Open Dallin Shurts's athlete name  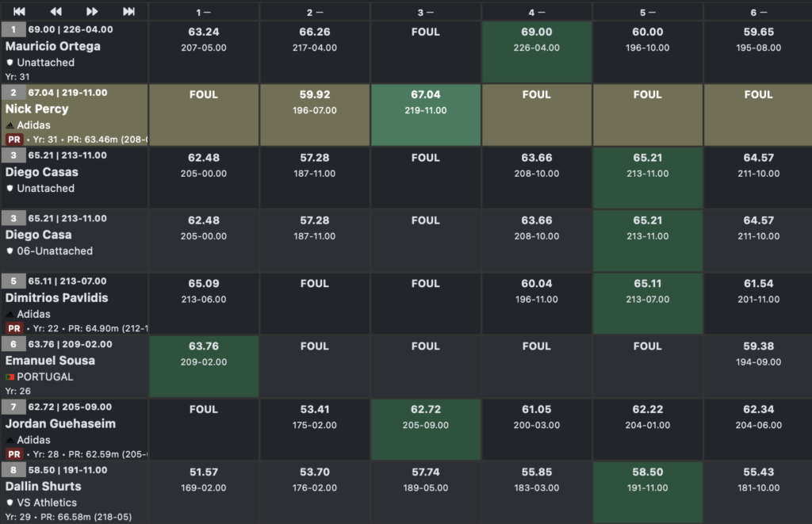(44, 486)
